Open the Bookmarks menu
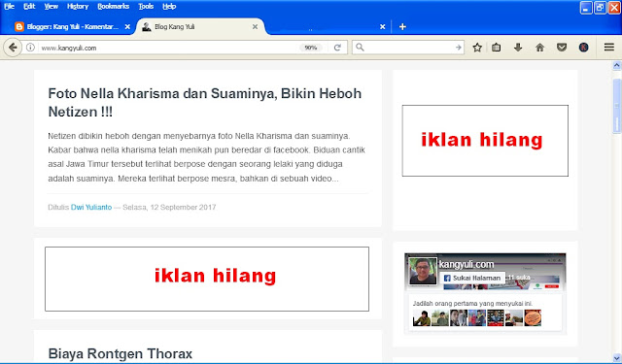The width and height of the screenshot is (622, 364). coord(113,7)
